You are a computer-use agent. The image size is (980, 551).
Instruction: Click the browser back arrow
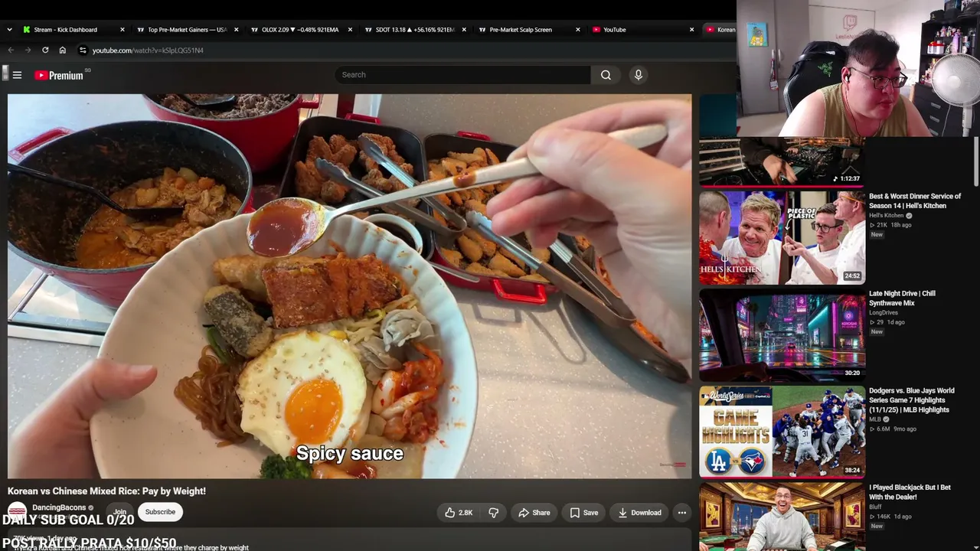[x=11, y=51]
